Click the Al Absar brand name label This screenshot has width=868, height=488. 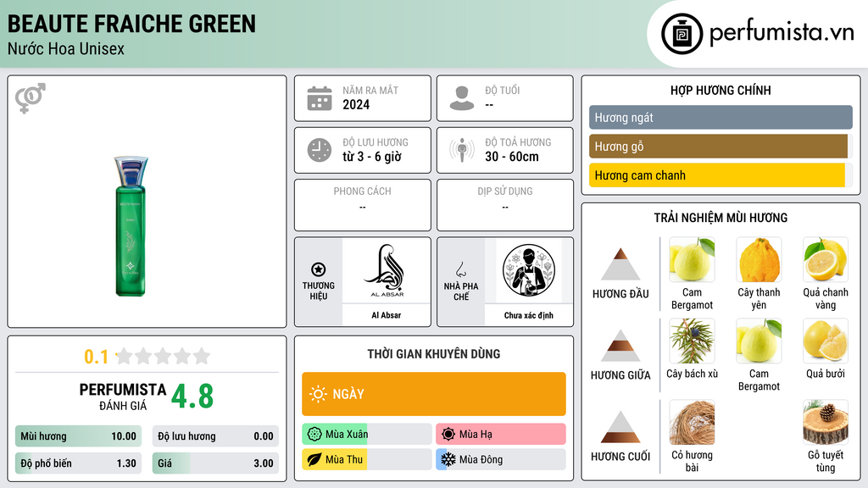click(387, 315)
